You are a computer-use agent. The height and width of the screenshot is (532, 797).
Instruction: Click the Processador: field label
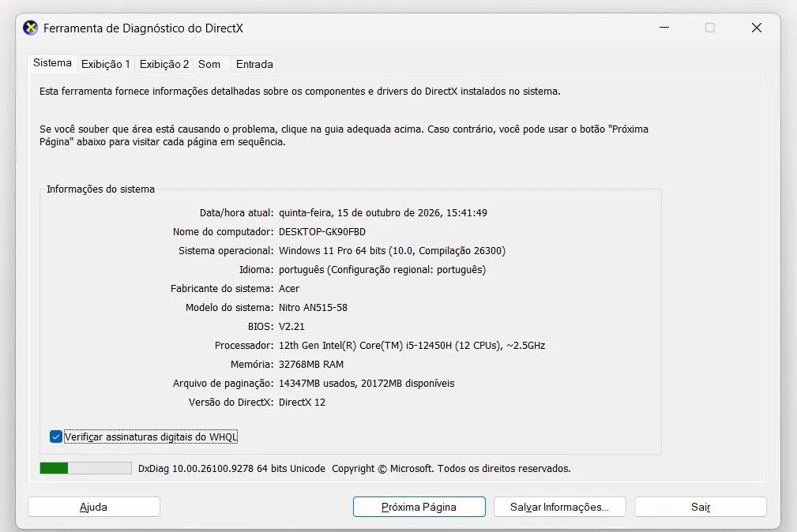tap(244, 346)
